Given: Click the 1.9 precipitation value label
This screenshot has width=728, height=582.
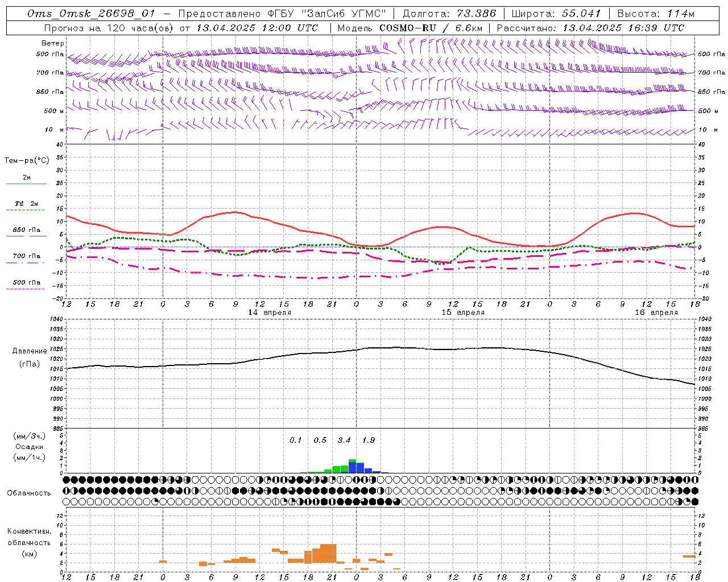Looking at the screenshot, I should [x=369, y=440].
